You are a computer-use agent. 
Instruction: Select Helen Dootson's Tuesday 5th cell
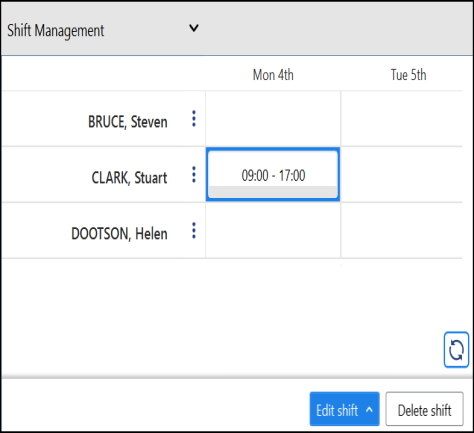pos(402,230)
